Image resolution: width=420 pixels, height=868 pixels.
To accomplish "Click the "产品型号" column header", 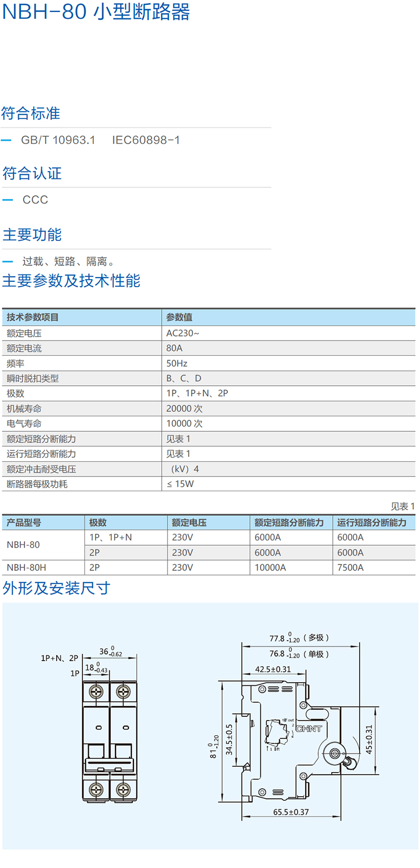I will (24, 523).
